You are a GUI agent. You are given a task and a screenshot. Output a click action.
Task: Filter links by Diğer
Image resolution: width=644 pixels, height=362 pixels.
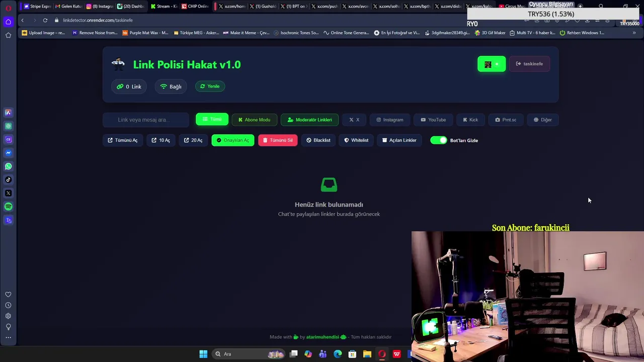coord(543,120)
